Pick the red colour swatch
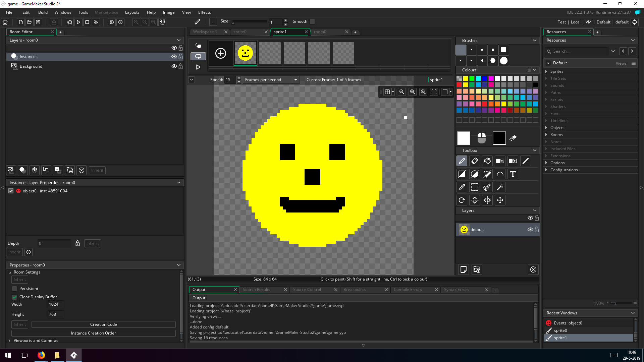 [459, 85]
